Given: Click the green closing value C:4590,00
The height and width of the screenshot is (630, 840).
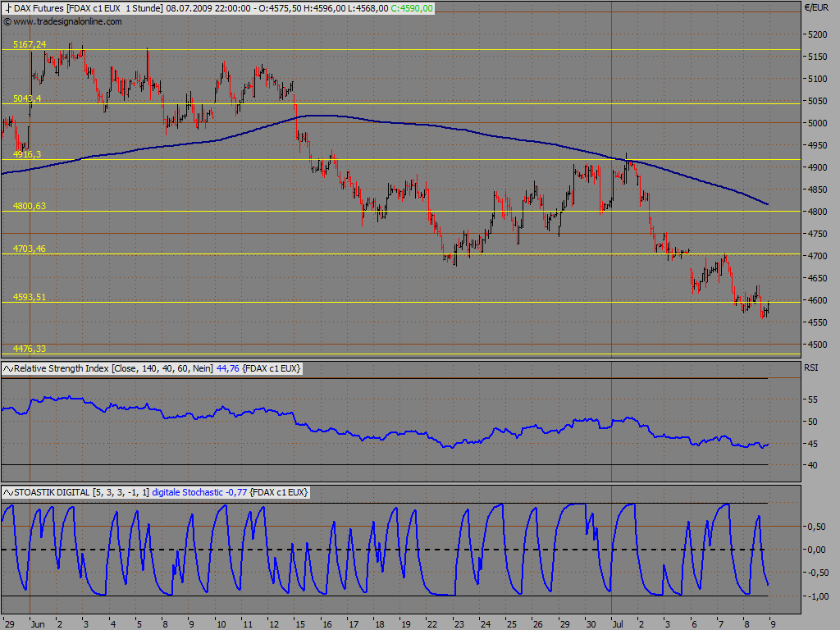Looking at the screenshot, I should pos(412,8).
